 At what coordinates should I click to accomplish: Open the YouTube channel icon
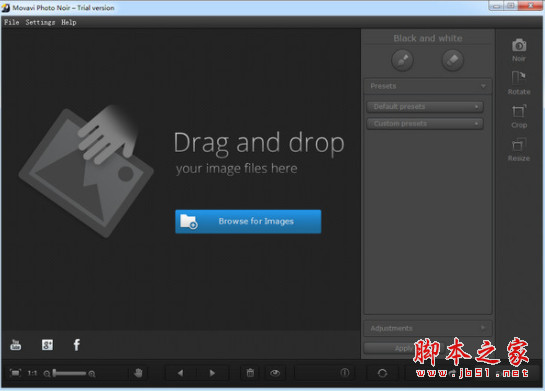(16, 345)
